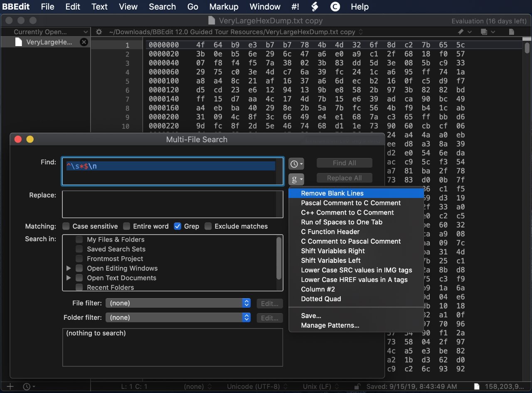Choose Dotted Quad pattern

point(356,299)
